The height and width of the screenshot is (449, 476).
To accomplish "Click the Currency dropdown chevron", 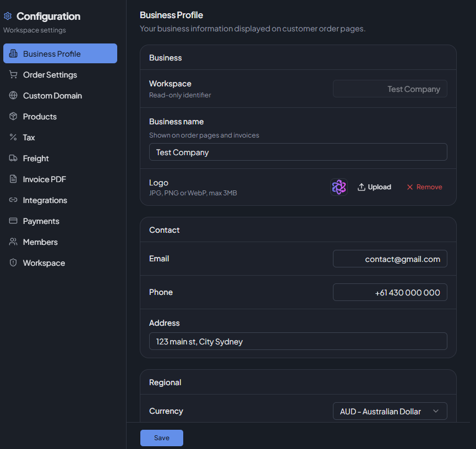I will click(x=436, y=411).
